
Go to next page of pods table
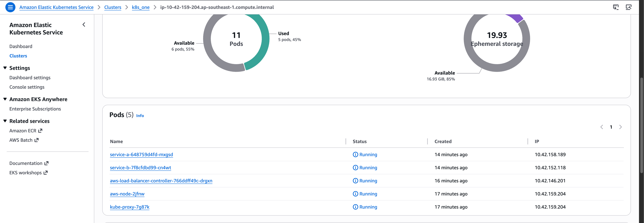(x=621, y=127)
